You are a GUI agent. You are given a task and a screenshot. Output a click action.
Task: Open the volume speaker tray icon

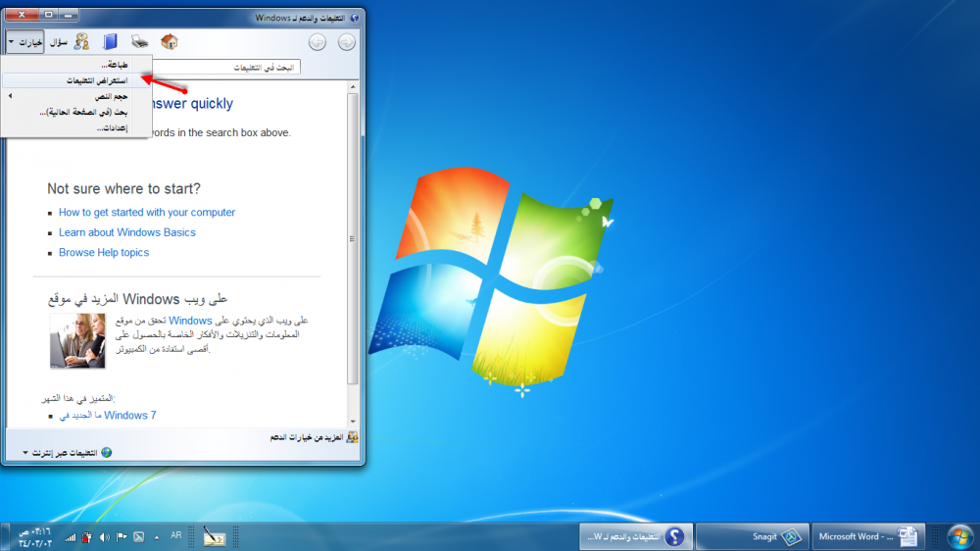coord(103,536)
